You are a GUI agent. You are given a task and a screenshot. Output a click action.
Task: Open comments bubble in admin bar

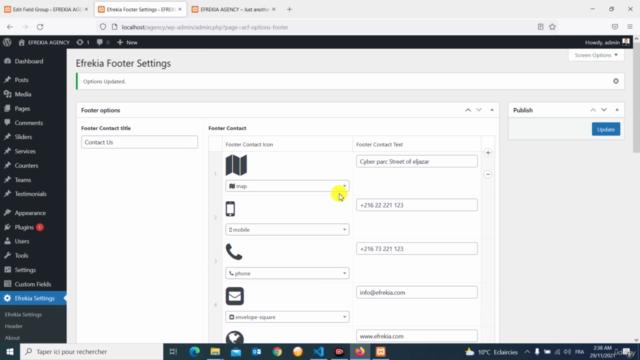click(103, 42)
